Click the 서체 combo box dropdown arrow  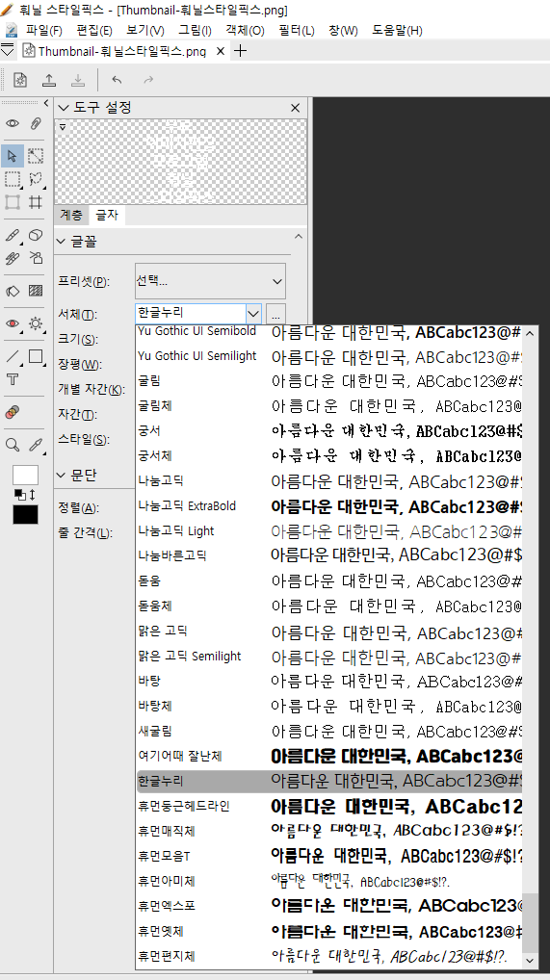click(x=253, y=313)
